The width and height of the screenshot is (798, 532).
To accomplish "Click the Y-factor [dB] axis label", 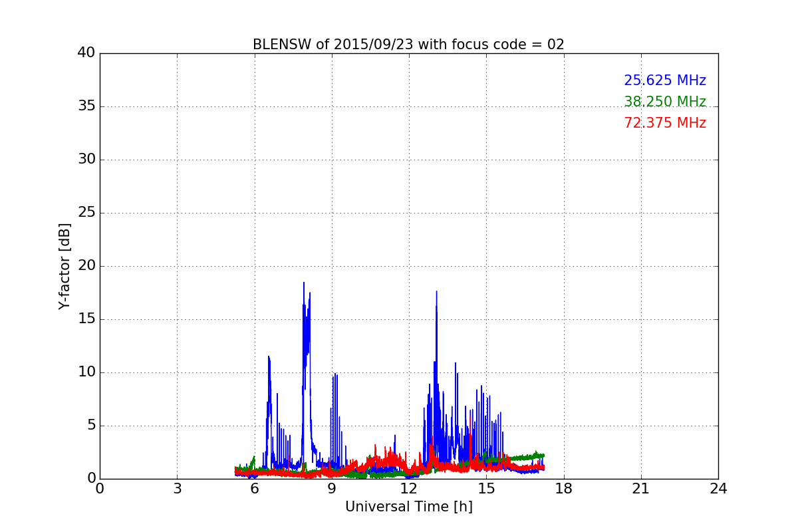I will tap(65, 266).
